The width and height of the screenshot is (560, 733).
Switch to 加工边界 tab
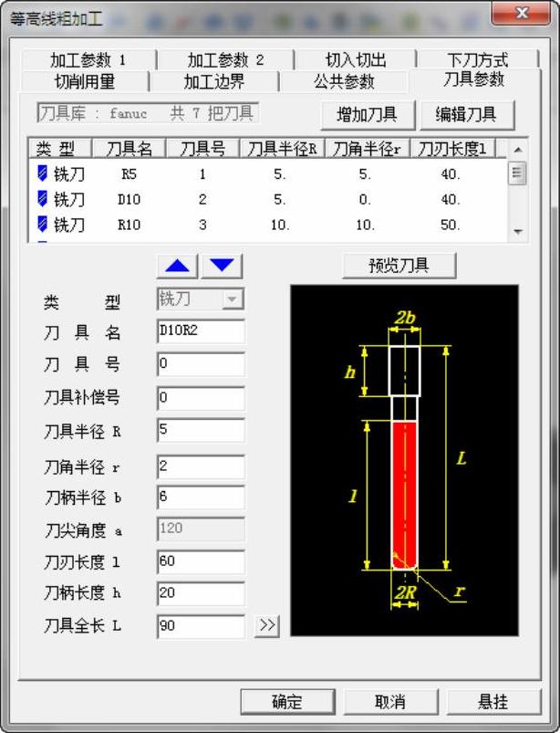[214, 81]
